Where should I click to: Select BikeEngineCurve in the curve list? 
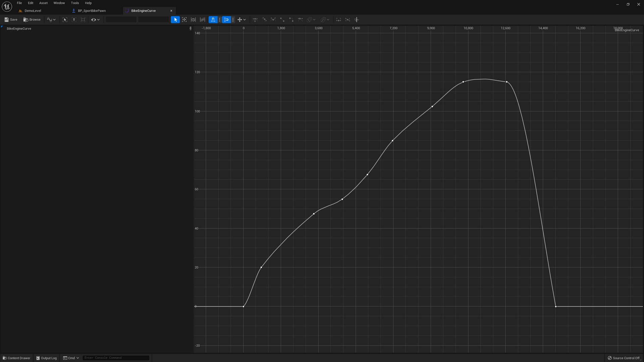coord(19,28)
